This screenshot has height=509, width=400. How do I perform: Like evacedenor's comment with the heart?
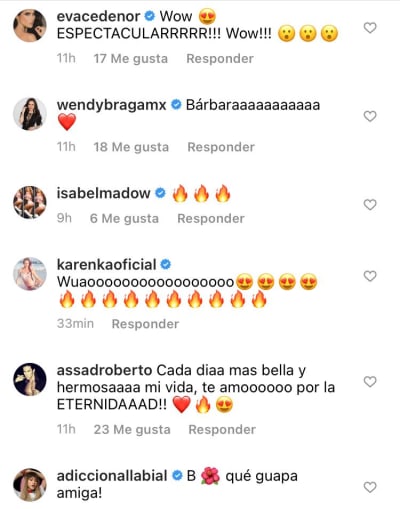point(370,28)
